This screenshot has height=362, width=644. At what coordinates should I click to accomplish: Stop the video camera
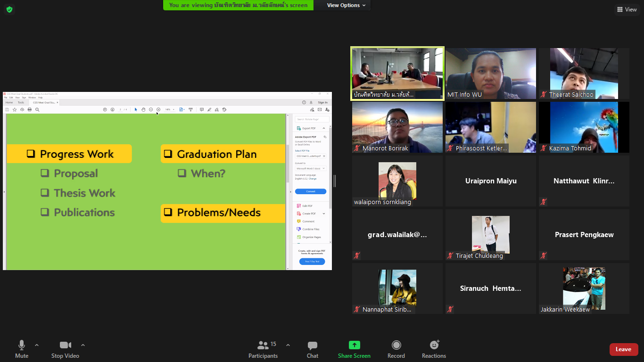[65, 346]
